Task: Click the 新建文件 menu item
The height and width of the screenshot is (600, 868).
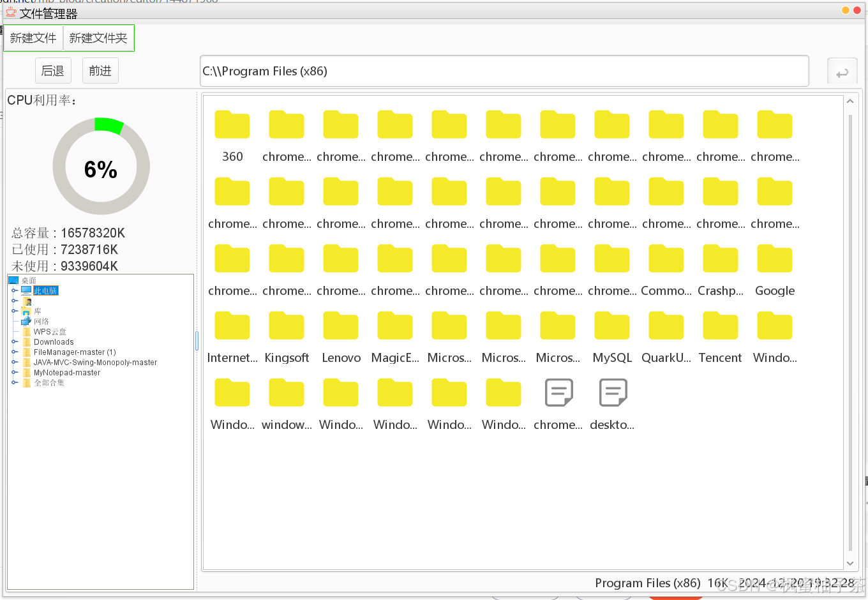Action: click(x=33, y=38)
